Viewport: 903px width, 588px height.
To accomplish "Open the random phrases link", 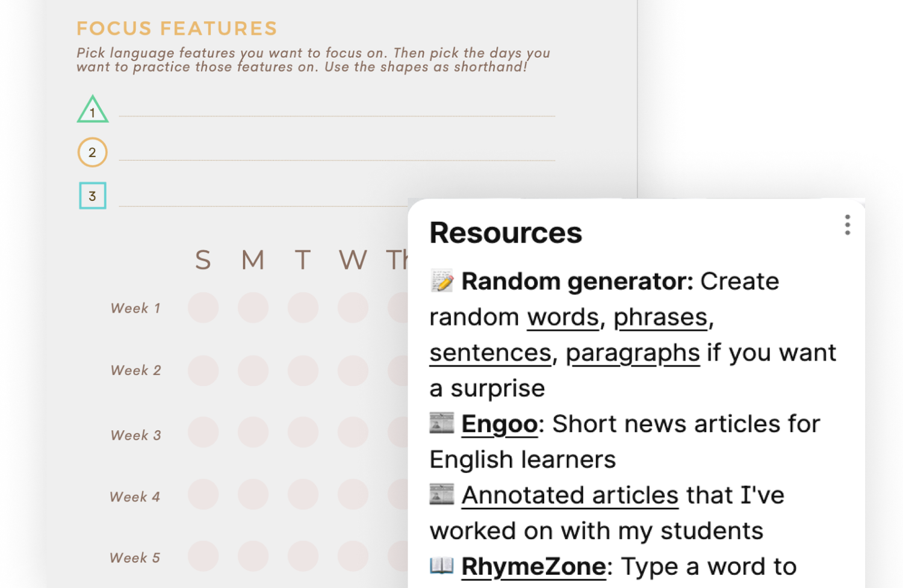I will [x=660, y=317].
